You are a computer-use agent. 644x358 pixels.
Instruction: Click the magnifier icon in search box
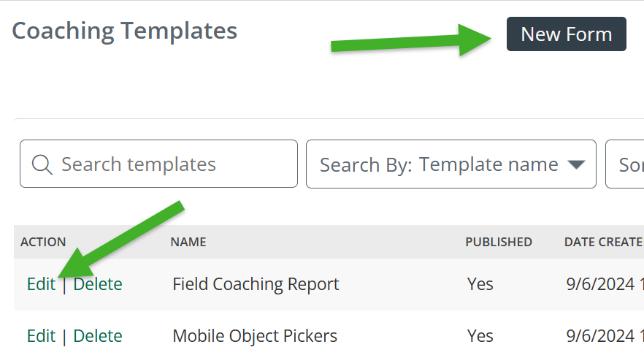(42, 165)
